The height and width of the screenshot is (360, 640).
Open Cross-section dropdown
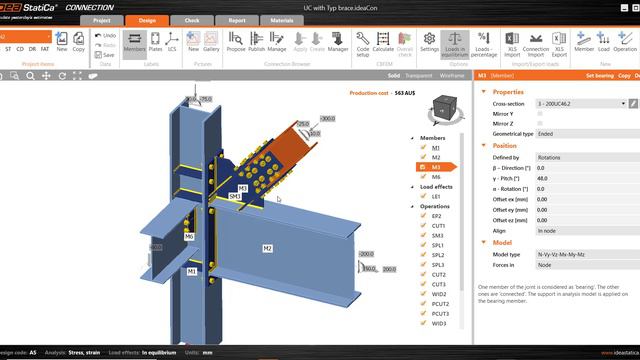pos(581,104)
